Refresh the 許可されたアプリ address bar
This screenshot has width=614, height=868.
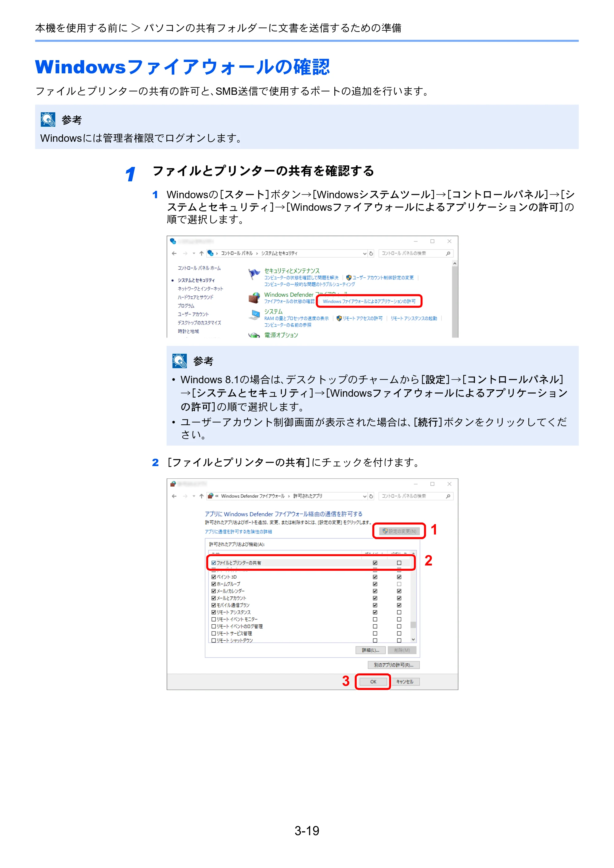[371, 496]
